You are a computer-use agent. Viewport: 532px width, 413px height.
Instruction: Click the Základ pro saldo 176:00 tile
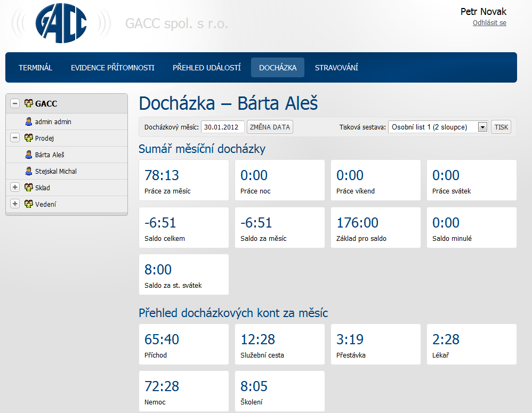376,228
